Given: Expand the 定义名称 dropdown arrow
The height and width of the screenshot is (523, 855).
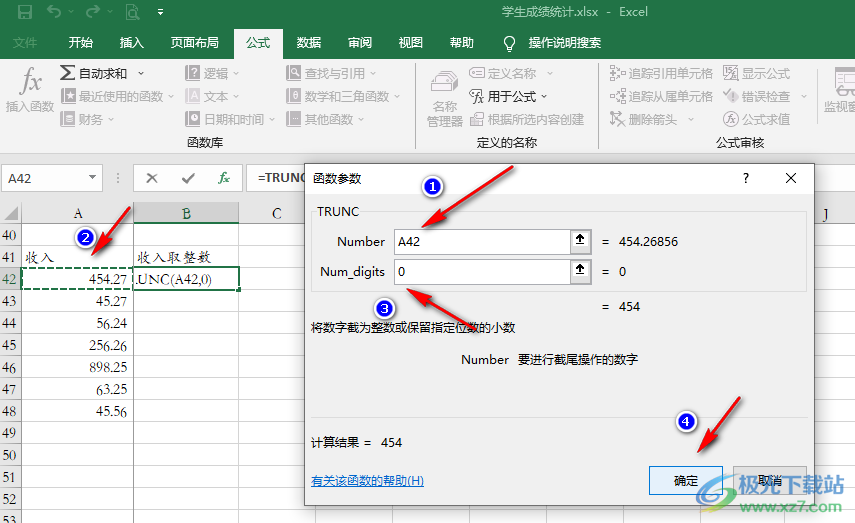Looking at the screenshot, I should 550,73.
